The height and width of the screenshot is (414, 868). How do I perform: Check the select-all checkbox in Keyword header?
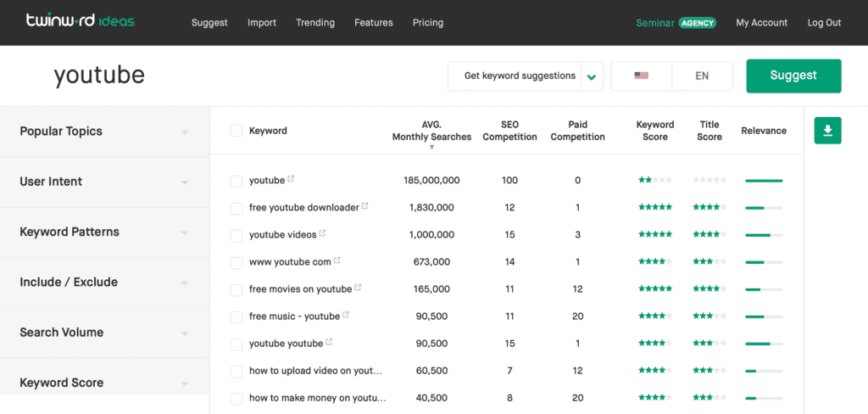pyautogui.click(x=236, y=131)
